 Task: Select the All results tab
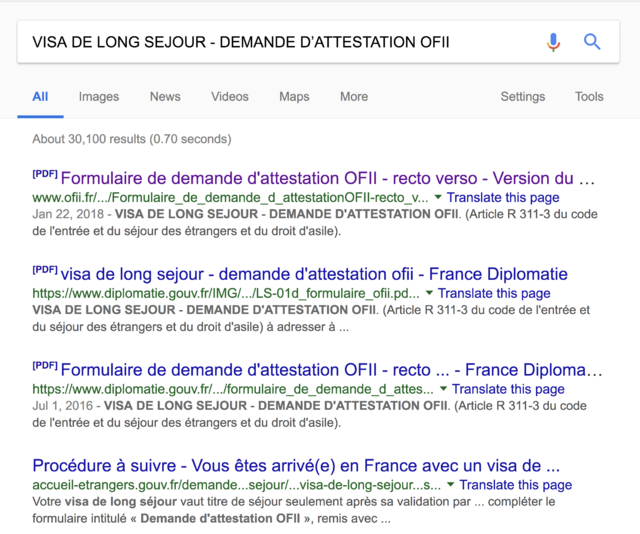pos(40,97)
